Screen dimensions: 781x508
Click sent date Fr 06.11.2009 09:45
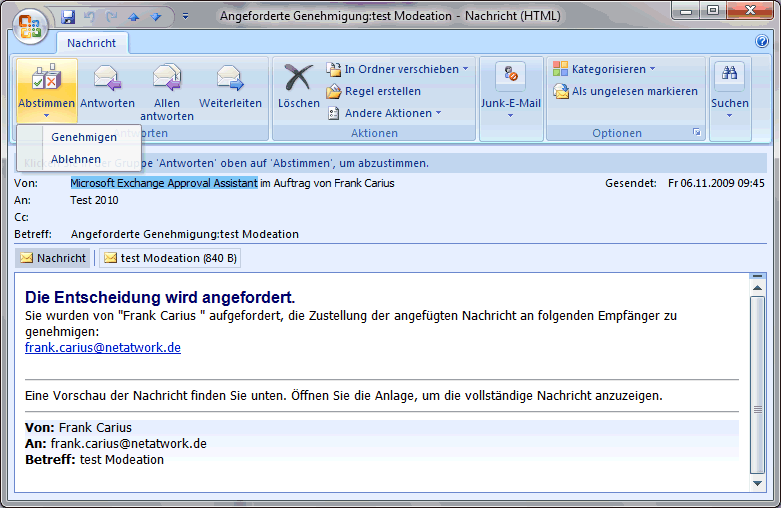coord(716,183)
